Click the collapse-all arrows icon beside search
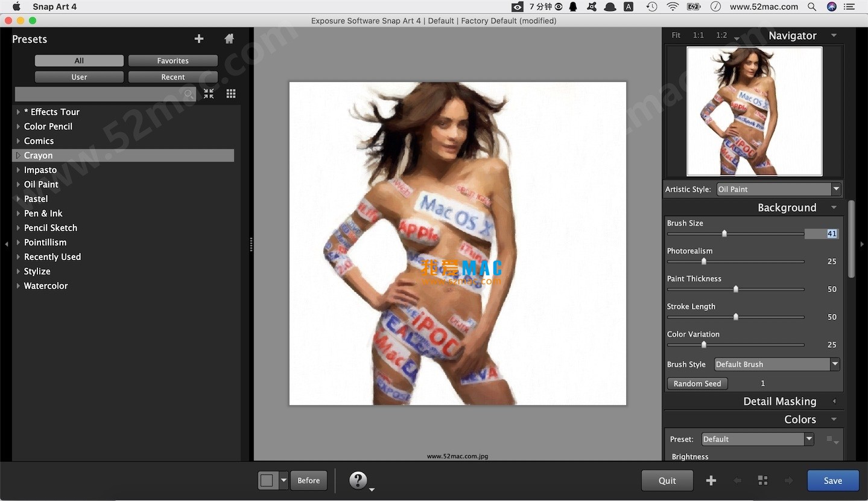 (209, 94)
